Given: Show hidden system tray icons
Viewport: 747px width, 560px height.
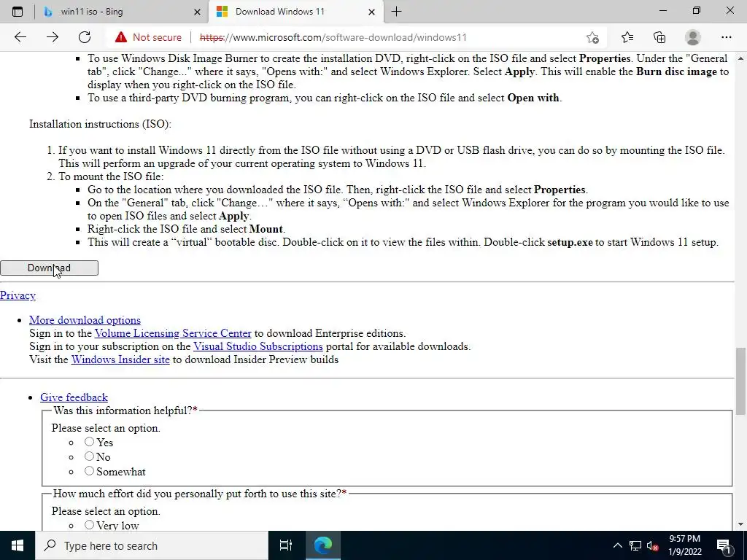Looking at the screenshot, I should (x=617, y=545).
